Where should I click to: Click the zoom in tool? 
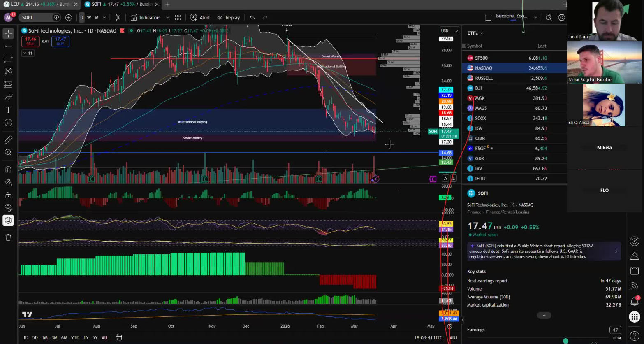(x=8, y=152)
